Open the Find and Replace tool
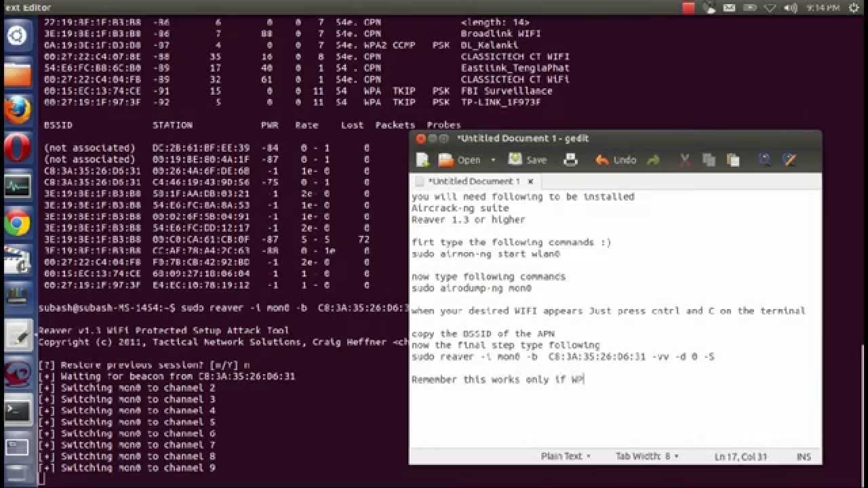Screen dimensions: 868x488 789,159
